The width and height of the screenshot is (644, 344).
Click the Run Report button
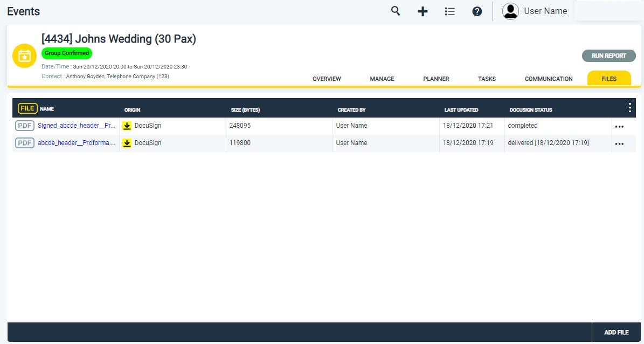608,56
